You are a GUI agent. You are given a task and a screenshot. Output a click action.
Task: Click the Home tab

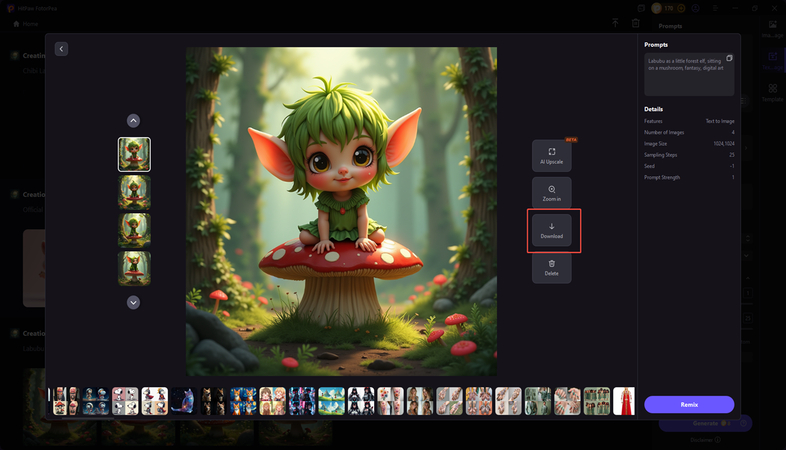[x=26, y=23]
